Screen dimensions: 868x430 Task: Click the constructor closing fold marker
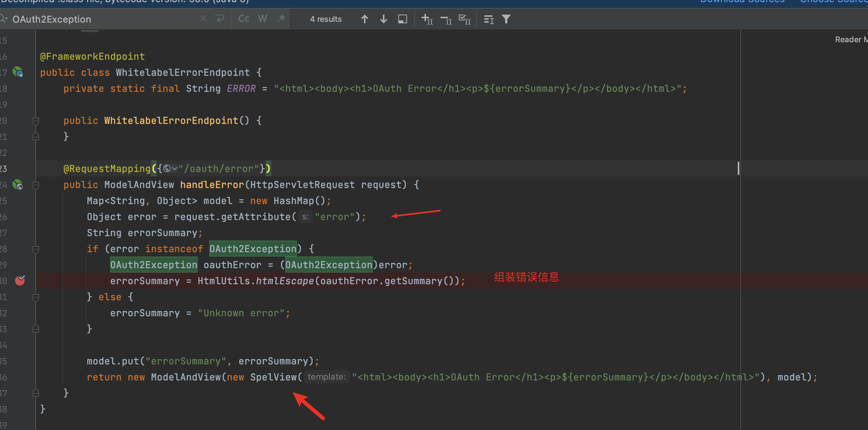[36, 137]
